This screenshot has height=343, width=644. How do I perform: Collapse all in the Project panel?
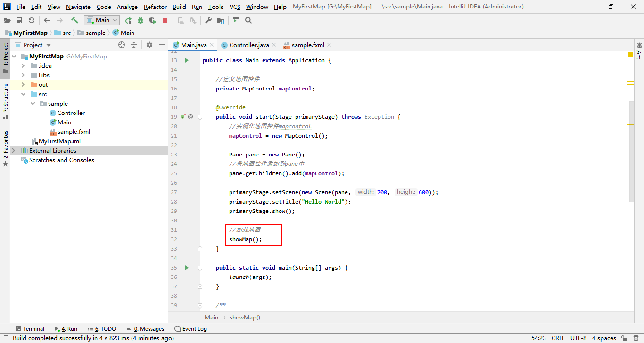134,45
